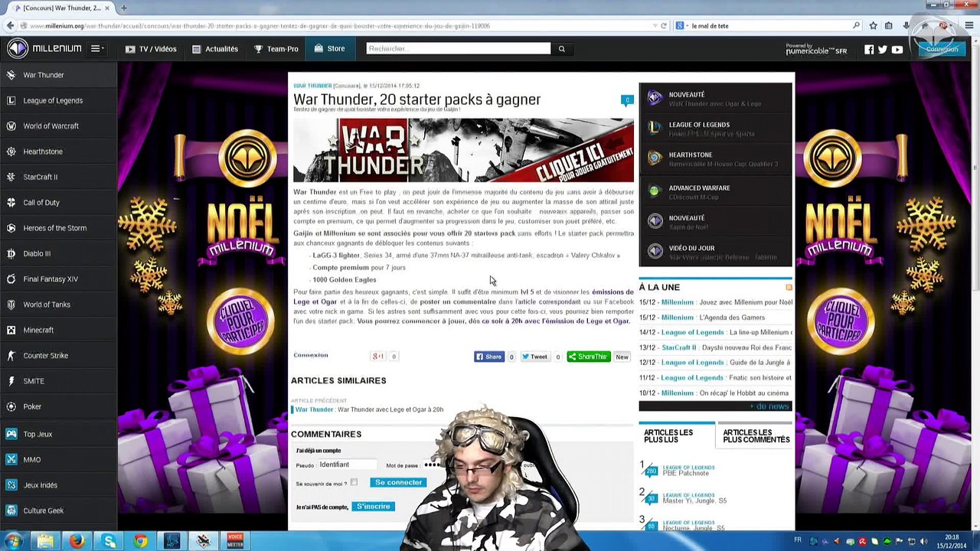This screenshot has height=551, width=980.
Task: Open Call of Duty section
Action: 58,202
